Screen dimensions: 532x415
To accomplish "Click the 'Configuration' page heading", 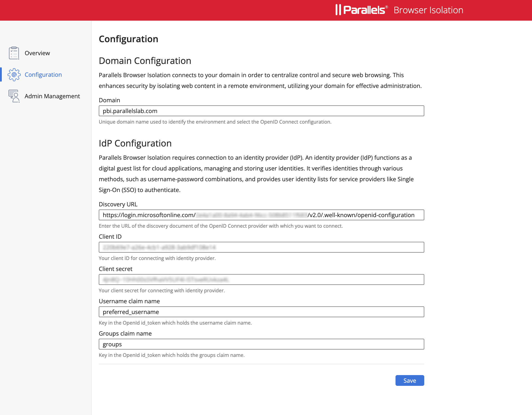I will [129, 39].
